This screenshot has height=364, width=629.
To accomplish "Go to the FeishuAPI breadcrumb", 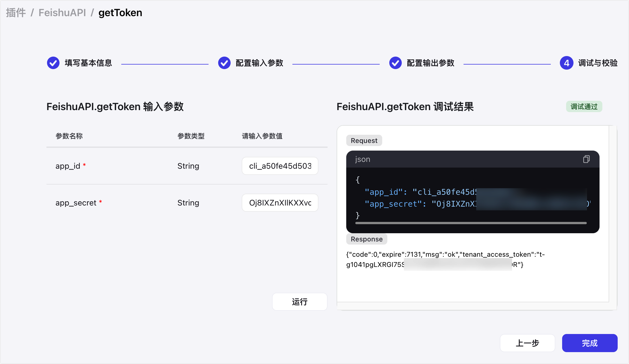I will (62, 13).
